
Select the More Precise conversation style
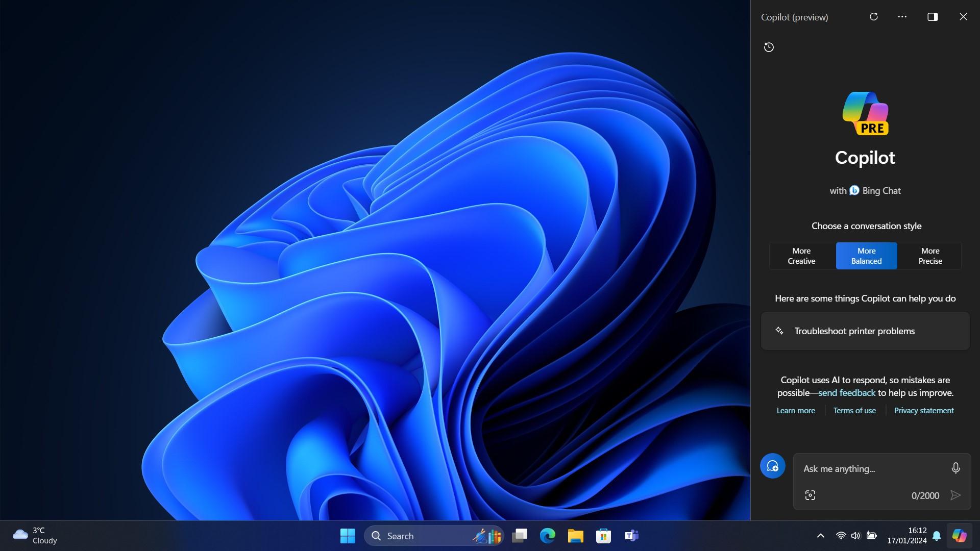(929, 255)
